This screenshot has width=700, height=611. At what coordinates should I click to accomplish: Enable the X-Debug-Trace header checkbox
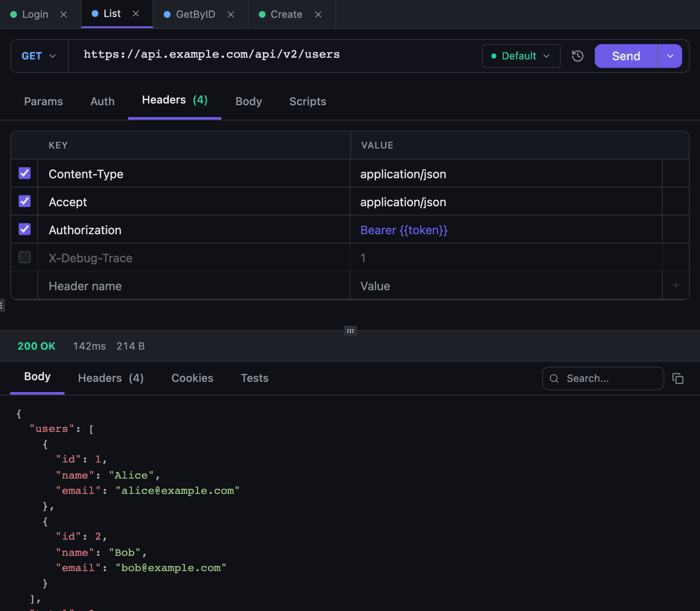(25, 257)
